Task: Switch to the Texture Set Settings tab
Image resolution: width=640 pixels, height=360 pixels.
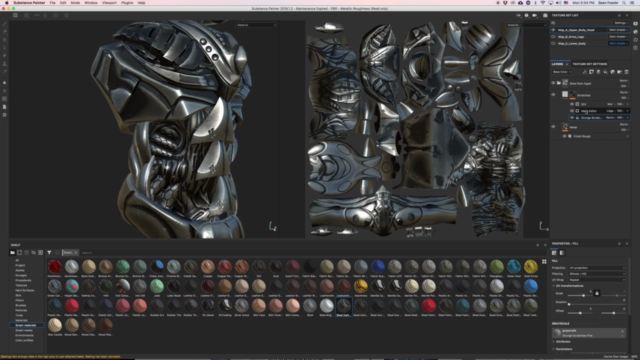Action: click(589, 64)
